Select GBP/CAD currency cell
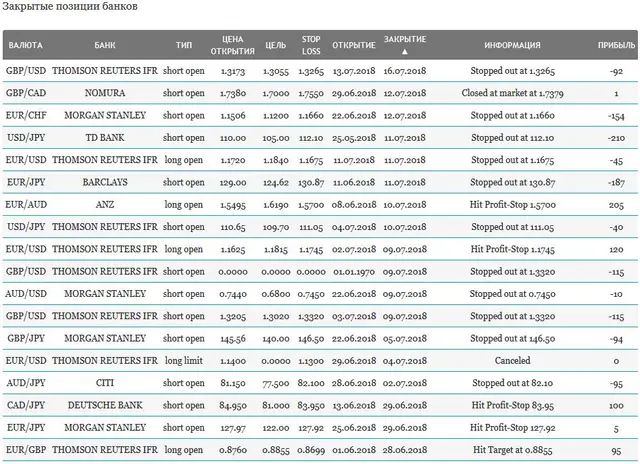This screenshot has width=640, height=464. pyautogui.click(x=26, y=93)
